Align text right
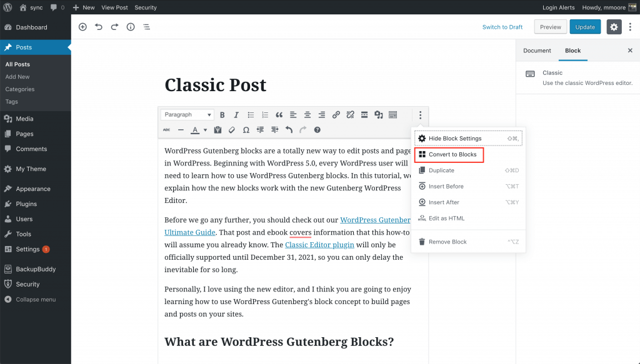640x364 pixels. coord(322,115)
